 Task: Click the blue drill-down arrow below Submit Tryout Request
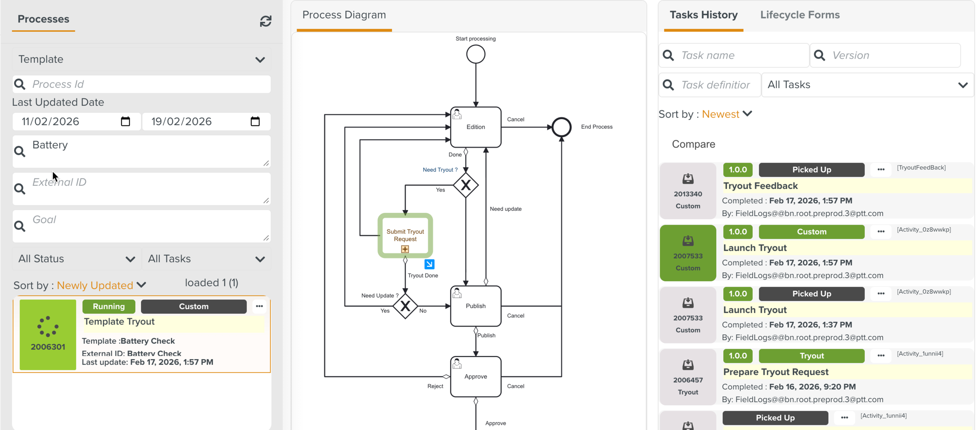point(430,264)
